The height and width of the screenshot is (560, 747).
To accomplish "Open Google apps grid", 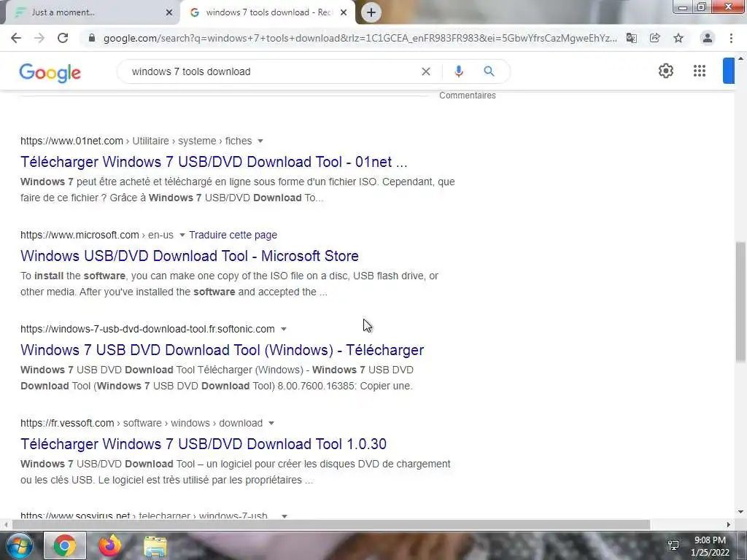I will coord(700,71).
